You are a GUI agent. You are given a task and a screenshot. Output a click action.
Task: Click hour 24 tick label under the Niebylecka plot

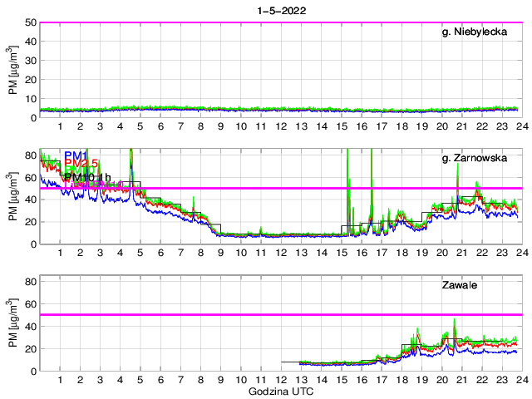pos(520,126)
